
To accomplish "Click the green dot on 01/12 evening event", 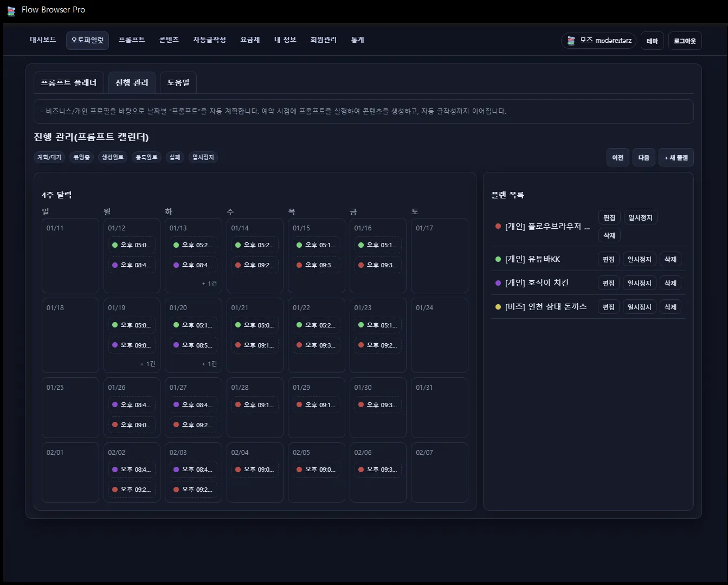I will click(x=115, y=245).
